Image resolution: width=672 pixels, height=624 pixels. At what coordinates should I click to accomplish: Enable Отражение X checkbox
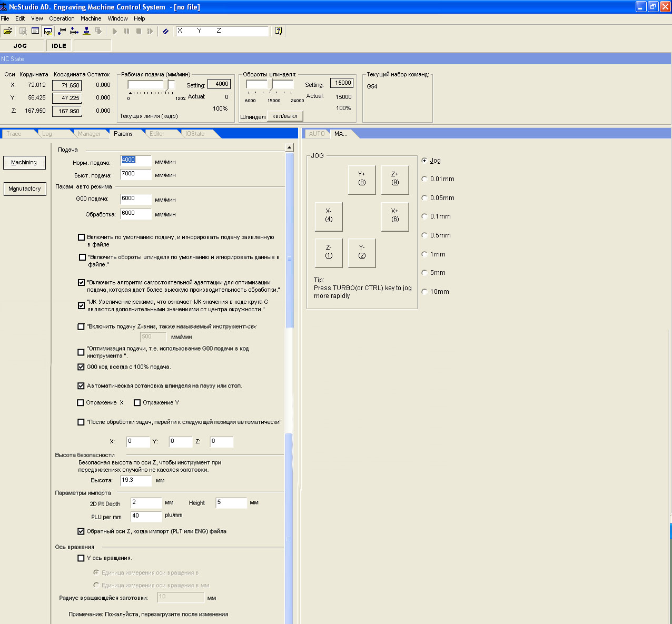click(81, 403)
